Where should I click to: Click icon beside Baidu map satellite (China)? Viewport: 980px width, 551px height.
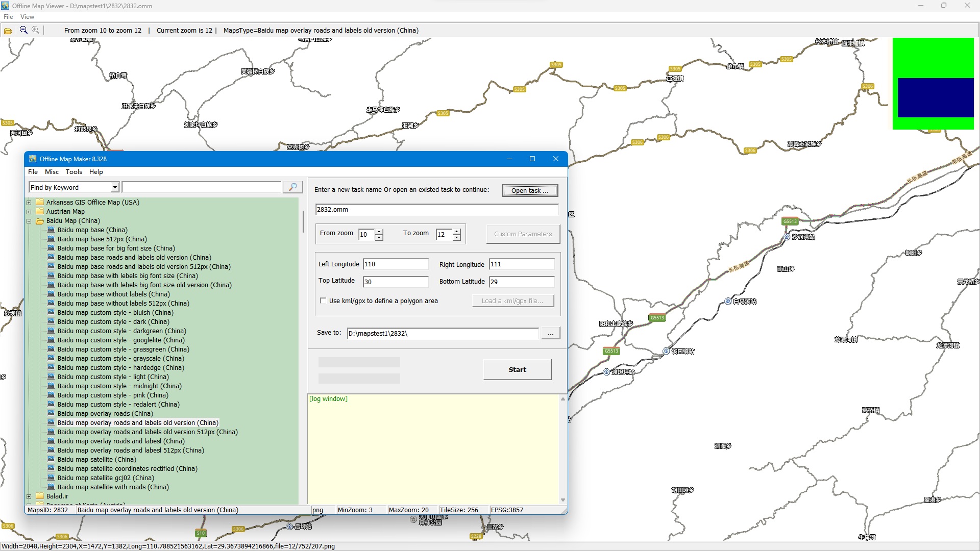coord(51,459)
